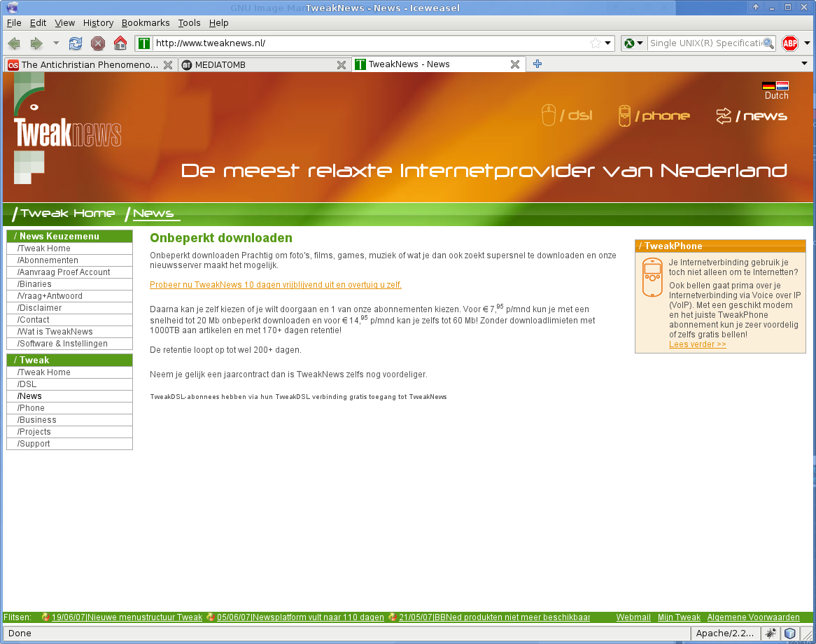Open the Help menu

coord(218,23)
